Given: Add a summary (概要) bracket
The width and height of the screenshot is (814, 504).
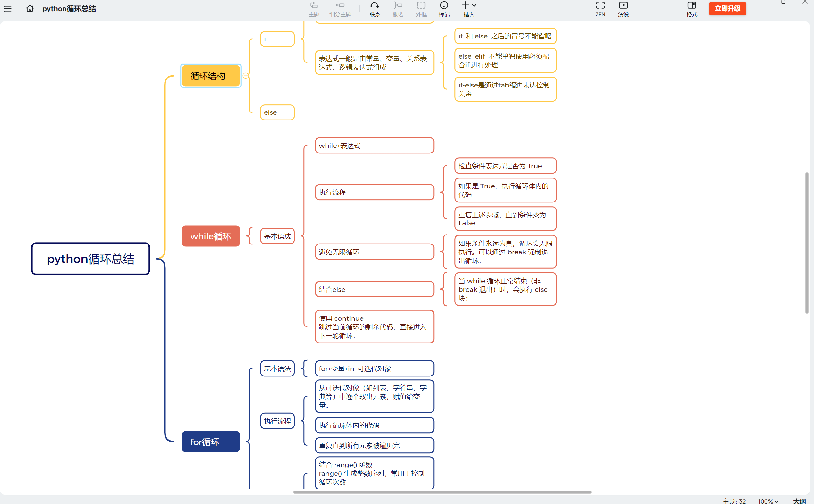Looking at the screenshot, I should tap(398, 9).
